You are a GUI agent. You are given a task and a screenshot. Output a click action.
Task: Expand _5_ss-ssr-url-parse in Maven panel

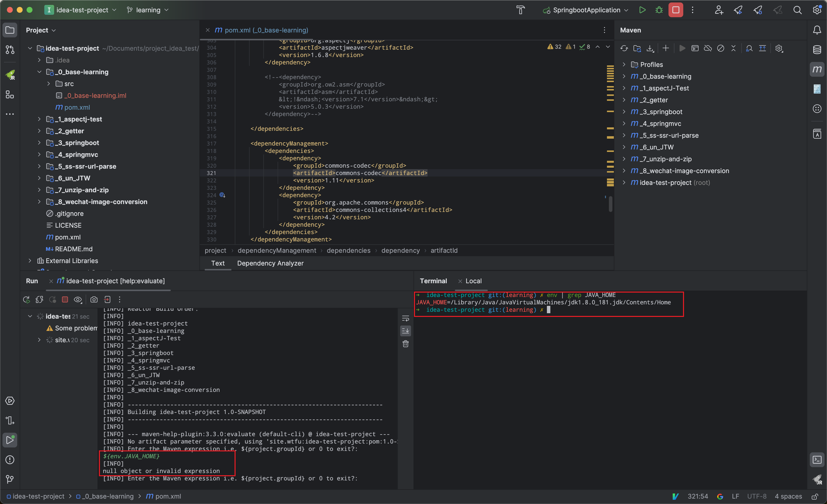[x=624, y=135]
